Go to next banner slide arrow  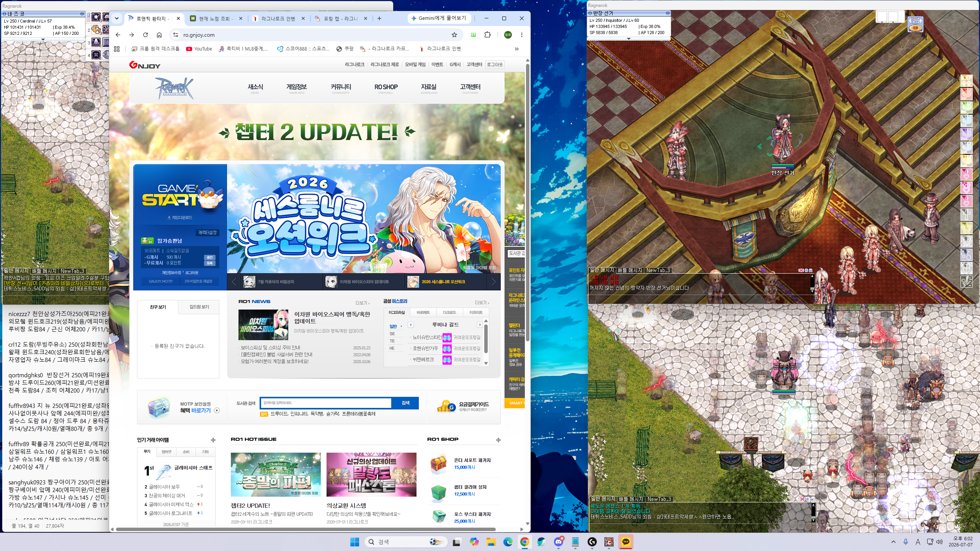click(493, 282)
